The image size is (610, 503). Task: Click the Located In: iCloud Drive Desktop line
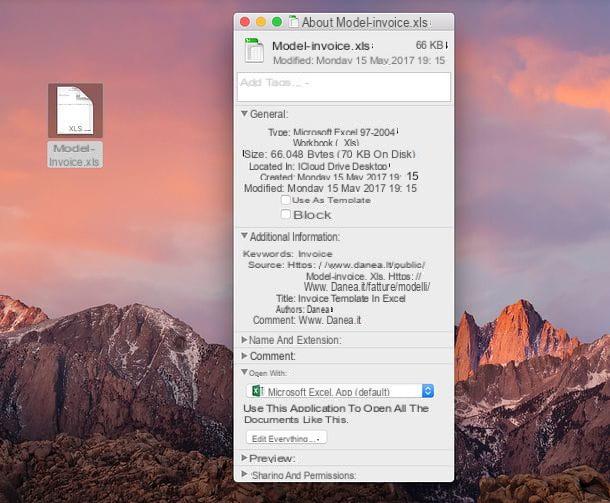(x=318, y=166)
